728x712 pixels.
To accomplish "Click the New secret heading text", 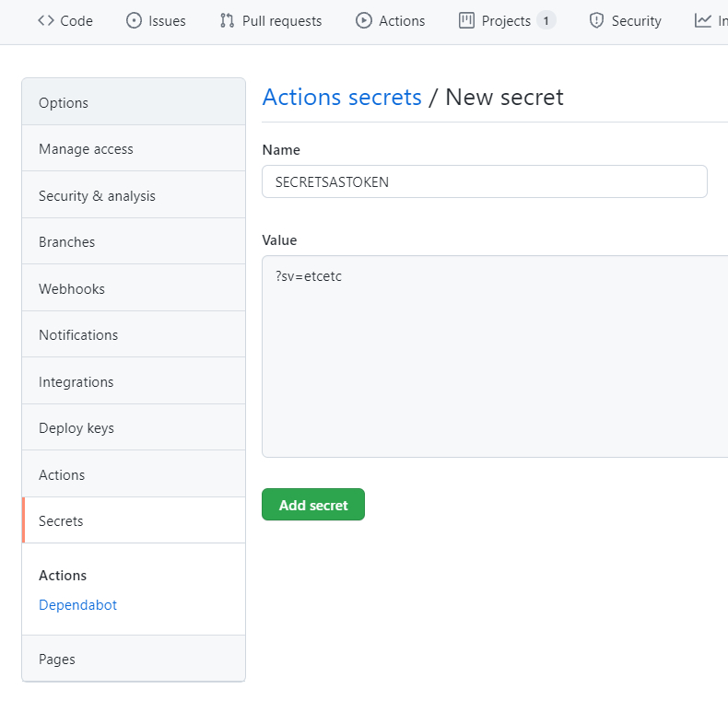I will tap(504, 97).
